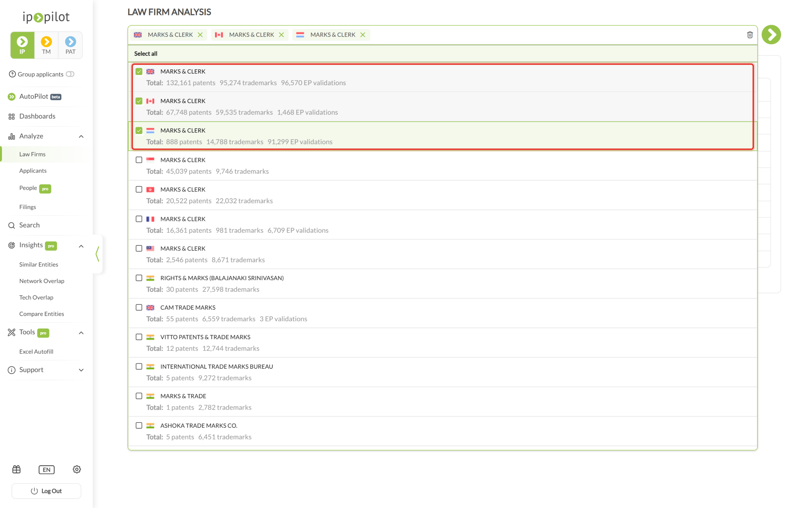Image resolution: width=812 pixels, height=508 pixels.
Task: Click the green arrow go button
Action: pyautogui.click(x=771, y=35)
